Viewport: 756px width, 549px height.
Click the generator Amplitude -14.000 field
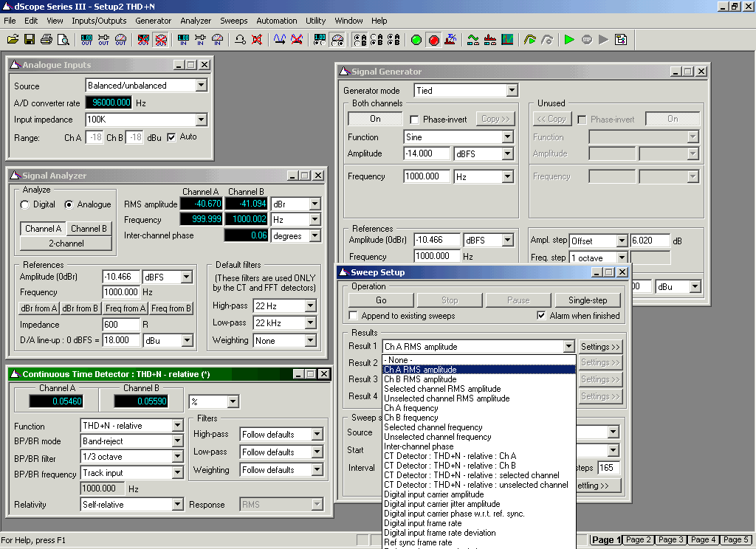pos(427,153)
